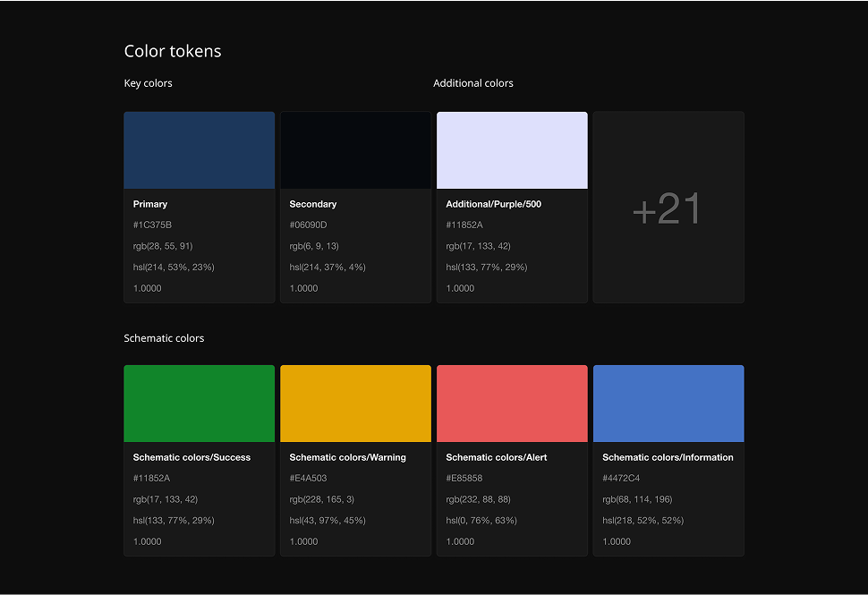The image size is (868, 595).
Task: Click the "Schematic colors/Warning" token name
Action: tap(347, 457)
